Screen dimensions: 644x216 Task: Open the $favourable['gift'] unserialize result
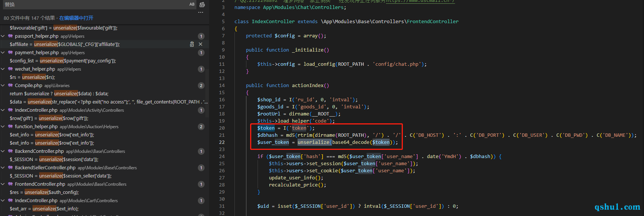(63, 28)
